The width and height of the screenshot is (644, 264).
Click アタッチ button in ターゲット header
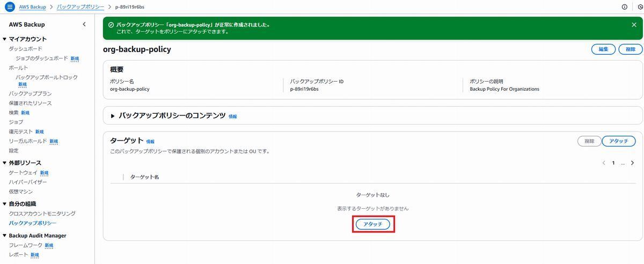[x=619, y=141]
